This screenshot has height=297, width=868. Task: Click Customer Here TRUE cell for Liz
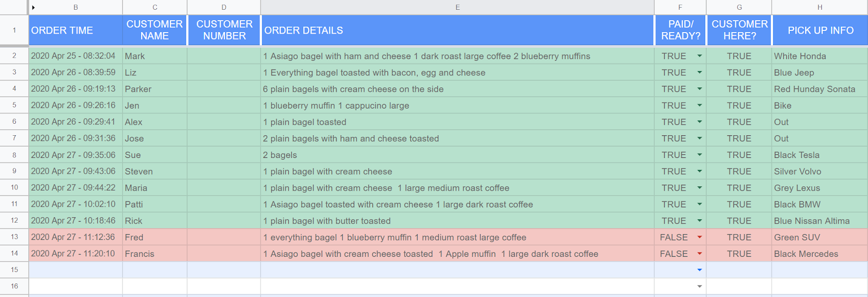click(739, 72)
